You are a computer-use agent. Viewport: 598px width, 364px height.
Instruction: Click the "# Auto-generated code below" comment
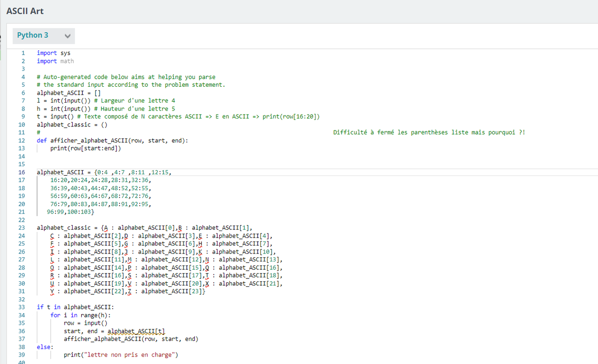(x=127, y=77)
